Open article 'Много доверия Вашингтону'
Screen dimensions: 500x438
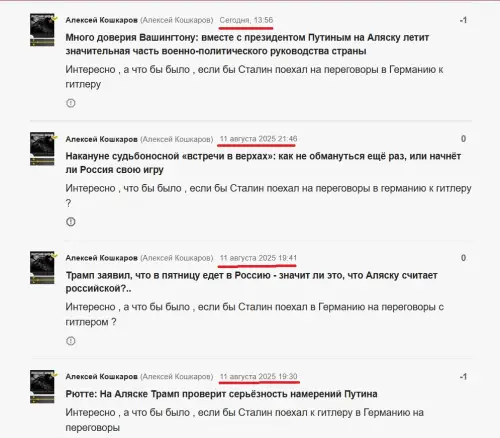(x=247, y=44)
